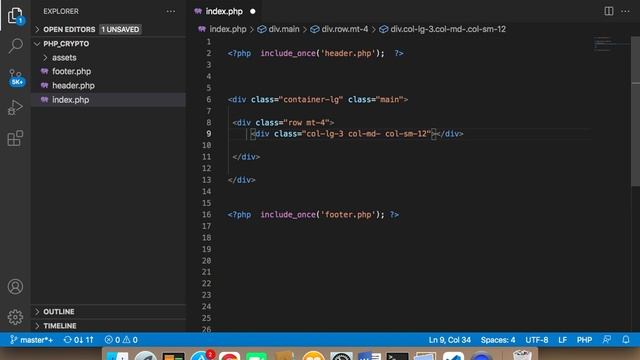
Task: Click "col-lg-3 col-md- col-sm-12" class value
Action: coord(367,133)
